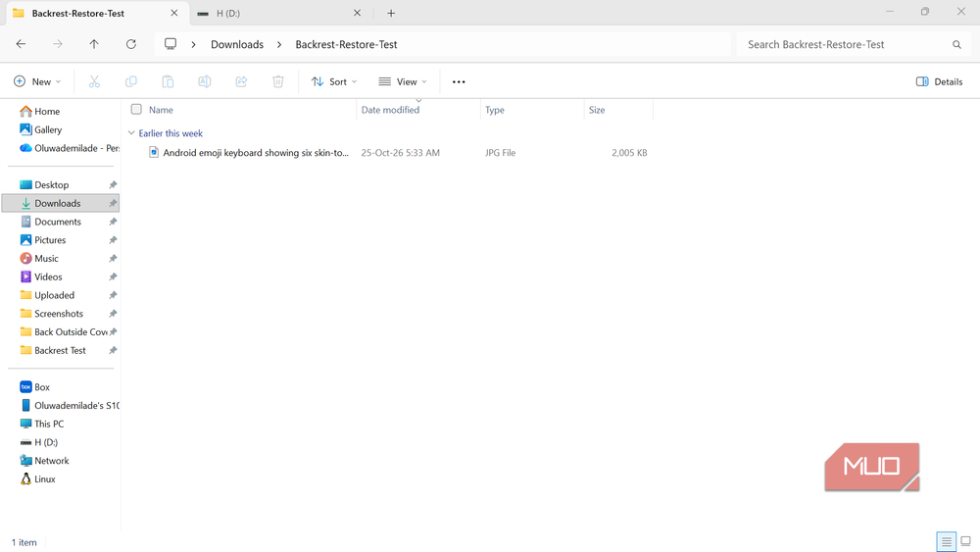Click Downloads in the address breadcrumb
The width and height of the screenshot is (980, 552).
[237, 44]
